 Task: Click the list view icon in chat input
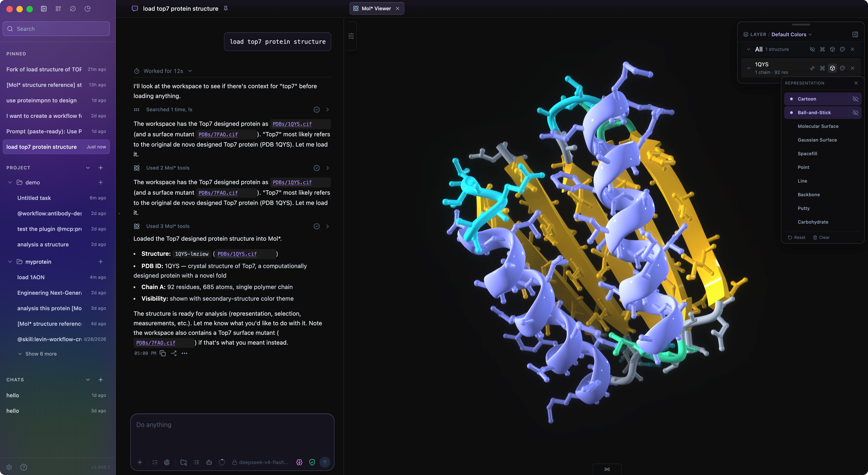(196, 462)
